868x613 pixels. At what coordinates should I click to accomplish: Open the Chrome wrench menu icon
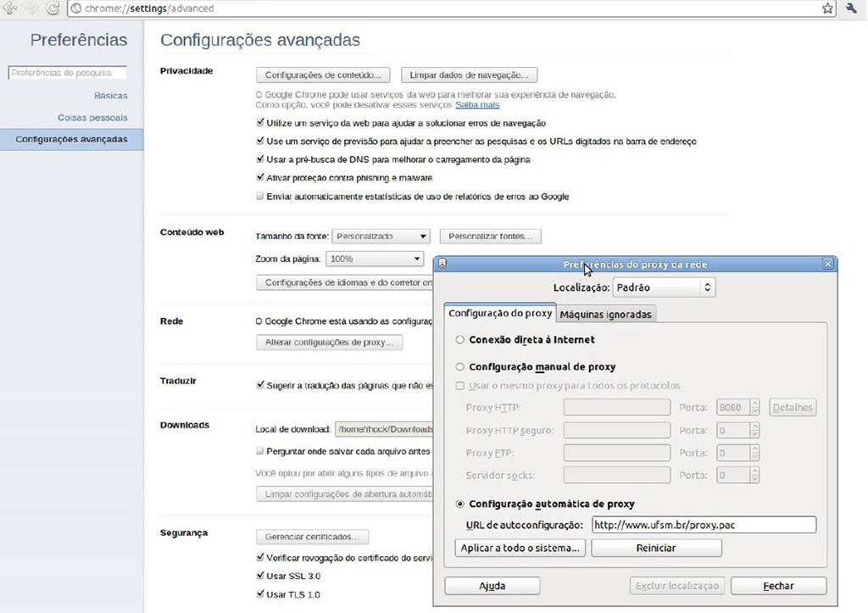[x=851, y=8]
